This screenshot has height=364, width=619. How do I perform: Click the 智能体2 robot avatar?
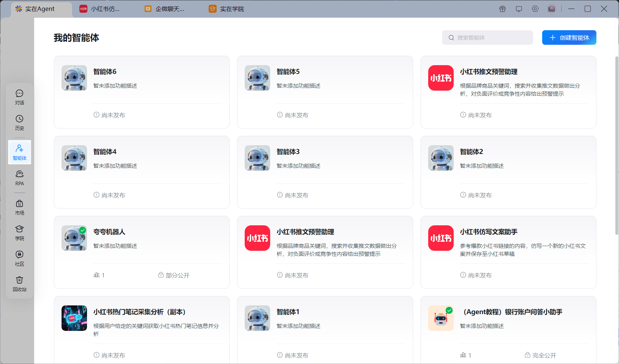(x=441, y=158)
